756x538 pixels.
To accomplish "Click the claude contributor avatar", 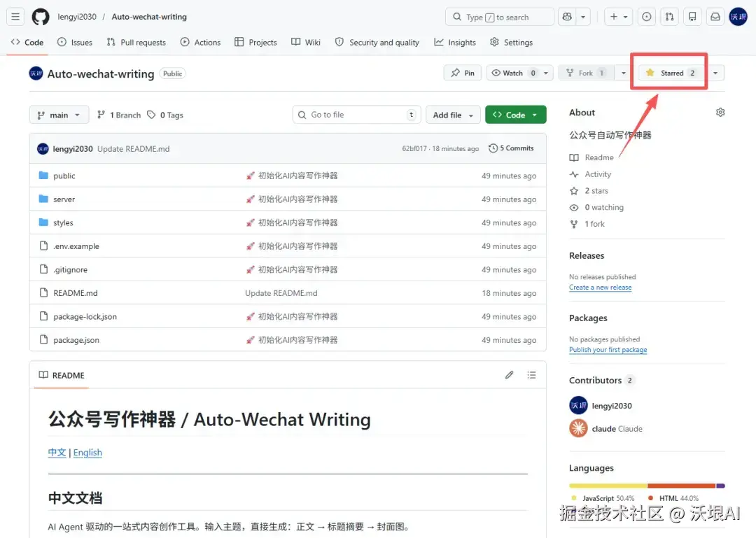I will pos(578,428).
